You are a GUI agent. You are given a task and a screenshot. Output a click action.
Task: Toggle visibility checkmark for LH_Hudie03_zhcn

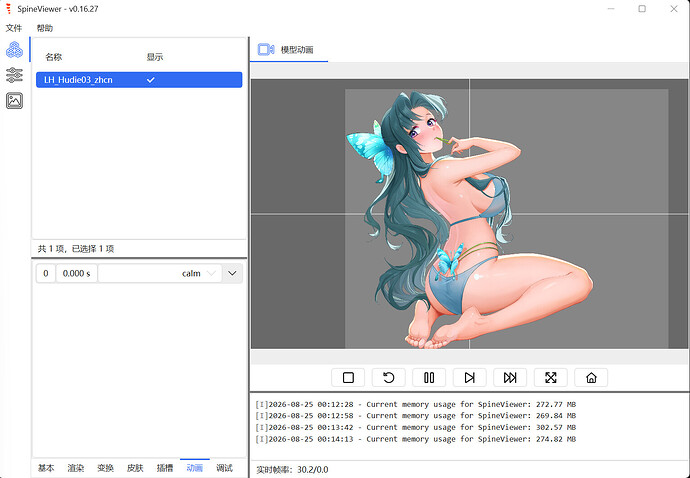click(x=150, y=80)
